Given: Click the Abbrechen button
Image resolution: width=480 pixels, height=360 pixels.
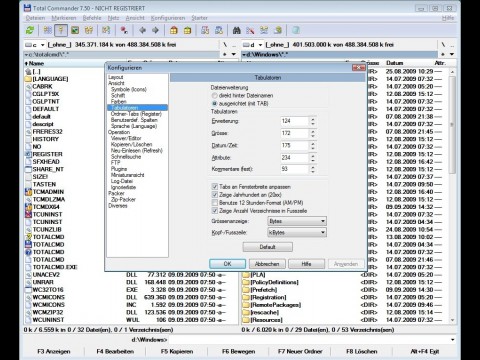Looking at the screenshot, I should click(267, 264).
